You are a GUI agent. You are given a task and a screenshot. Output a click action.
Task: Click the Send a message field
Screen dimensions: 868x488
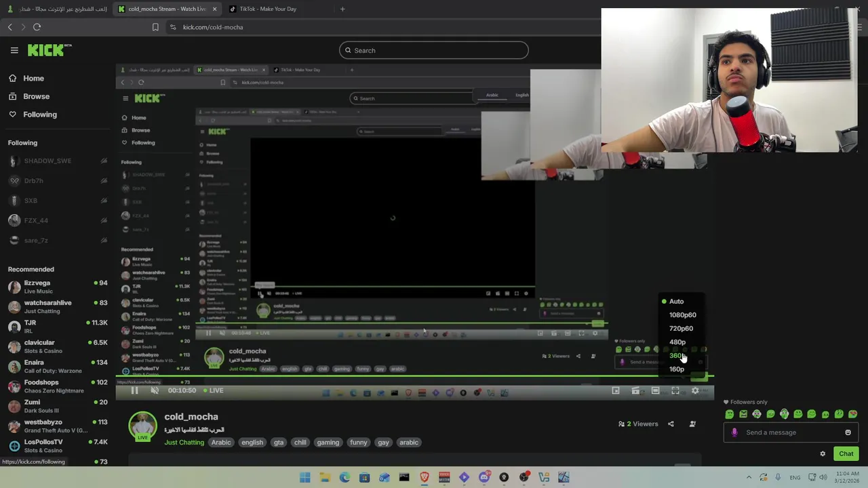[791, 432]
